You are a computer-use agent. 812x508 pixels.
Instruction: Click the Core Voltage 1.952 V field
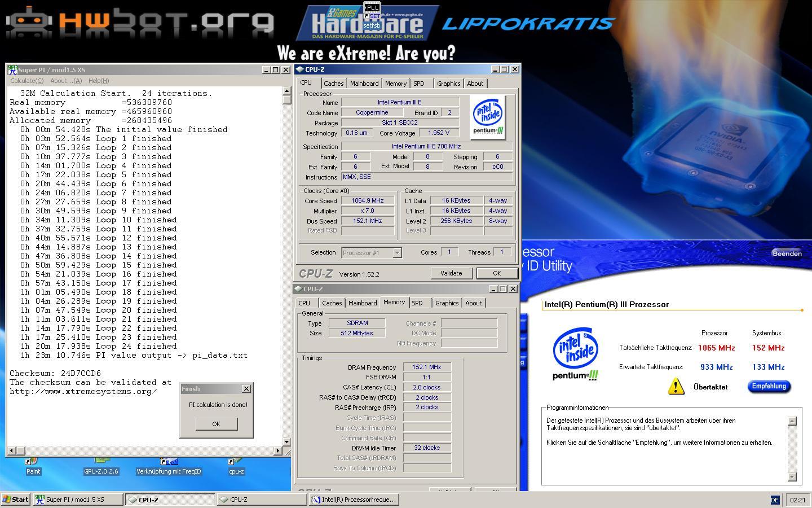click(x=438, y=133)
